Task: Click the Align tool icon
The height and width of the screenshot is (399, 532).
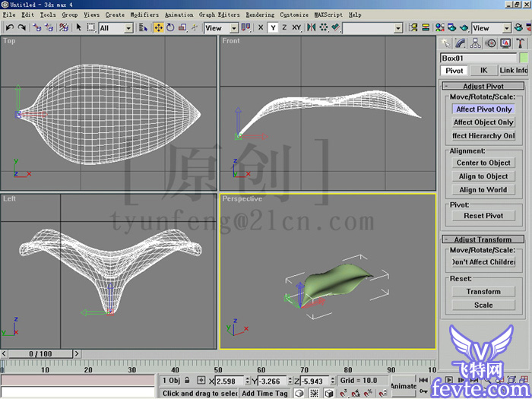Action: (336, 27)
